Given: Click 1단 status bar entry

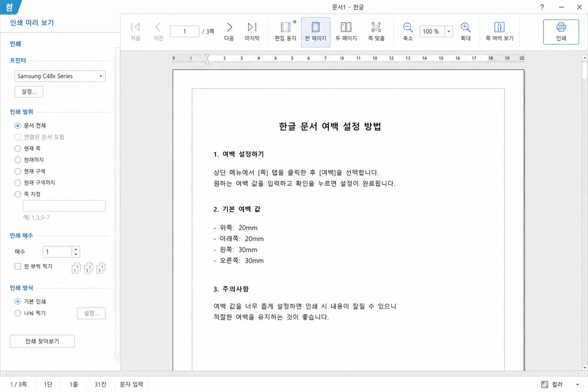Looking at the screenshot, I should 48,385.
